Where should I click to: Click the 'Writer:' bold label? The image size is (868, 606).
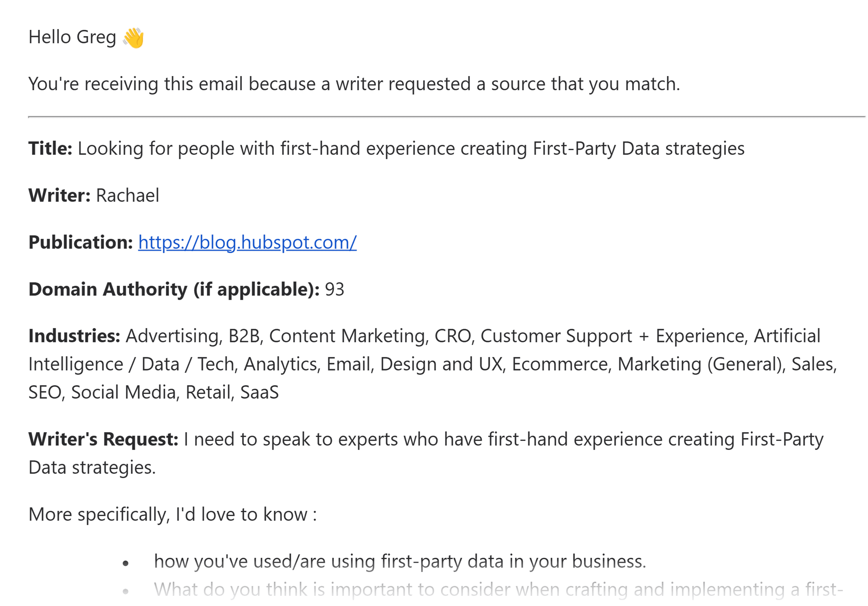pos(59,195)
